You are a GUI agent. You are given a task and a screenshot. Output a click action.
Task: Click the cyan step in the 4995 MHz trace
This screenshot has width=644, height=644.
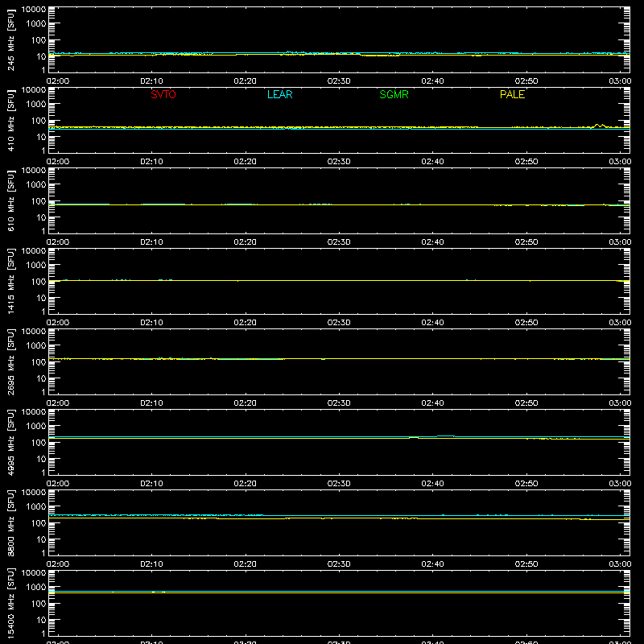(x=446, y=436)
